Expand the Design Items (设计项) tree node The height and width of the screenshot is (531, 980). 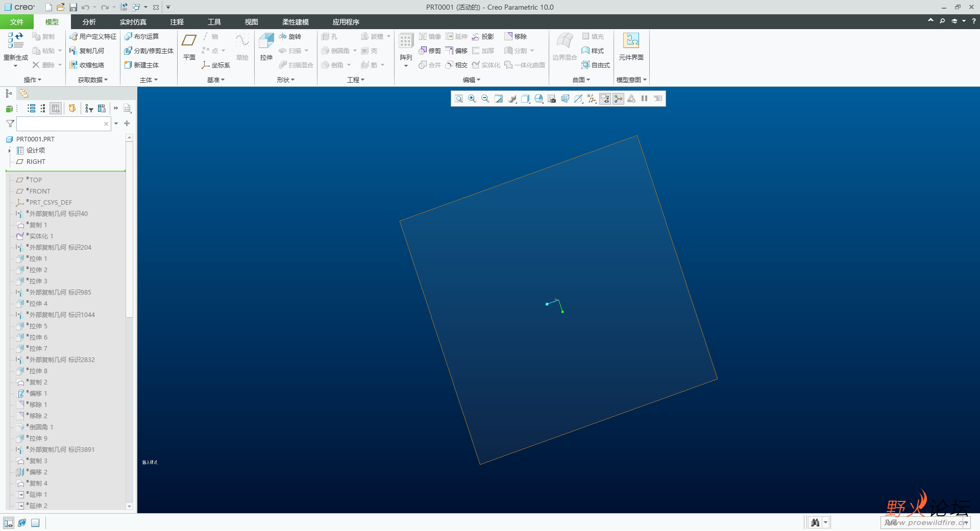coord(10,151)
